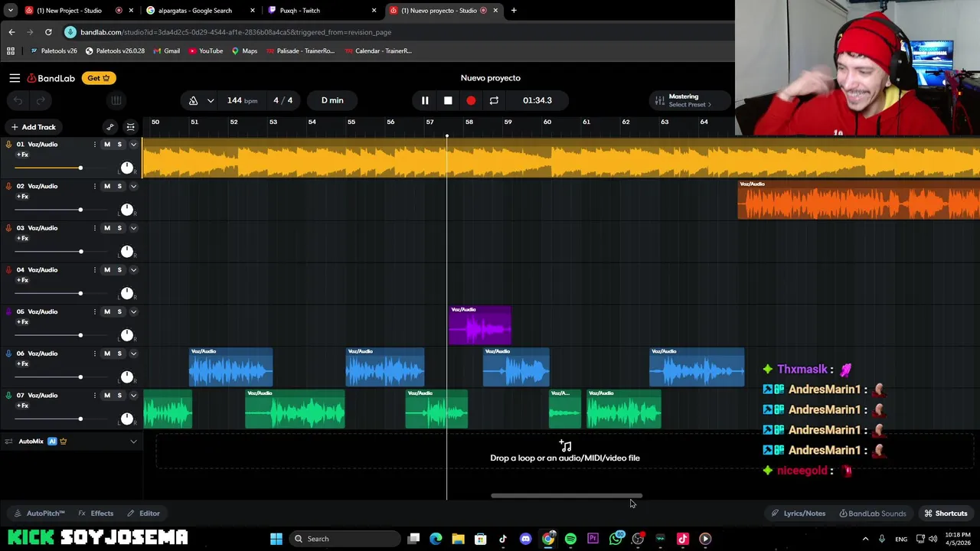The image size is (980, 551).
Task: Open a new Chrome tab
Action: point(514,11)
